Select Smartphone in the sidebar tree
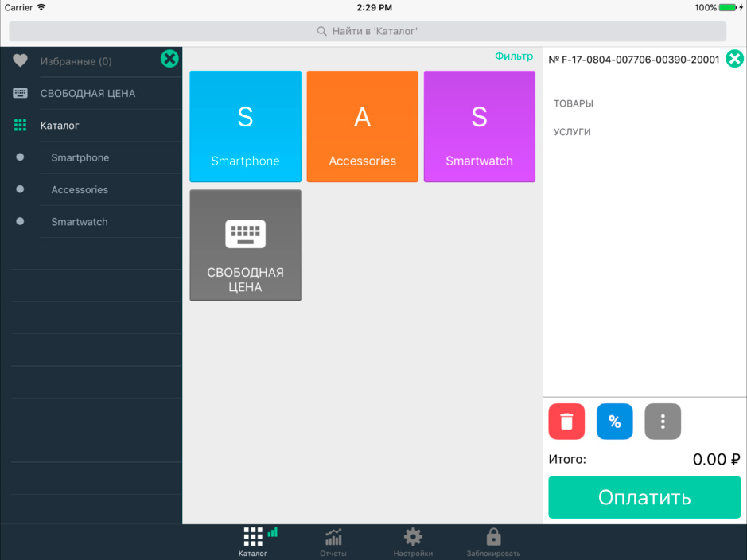Image resolution: width=747 pixels, height=560 pixels. point(80,157)
